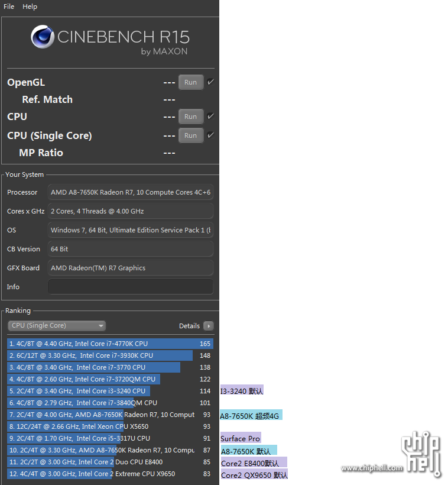The width and height of the screenshot is (448, 485).
Task: Click the CB Version field
Action: [x=131, y=249]
